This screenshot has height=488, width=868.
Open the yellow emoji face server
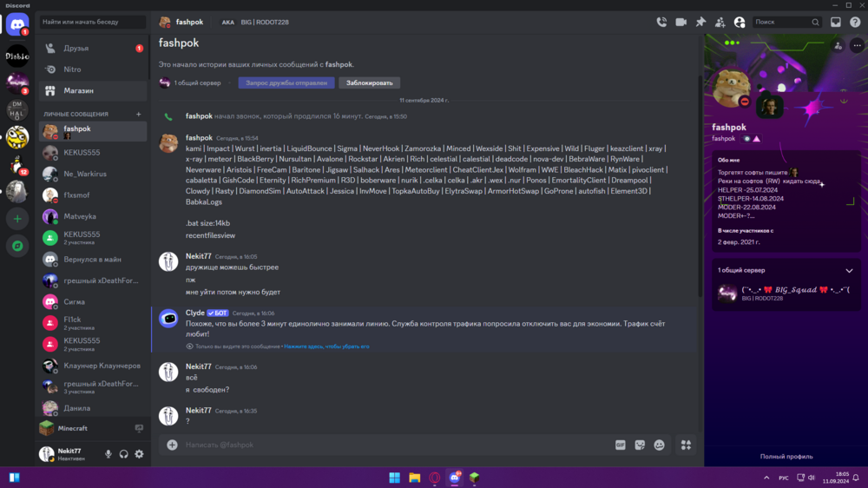click(x=17, y=137)
